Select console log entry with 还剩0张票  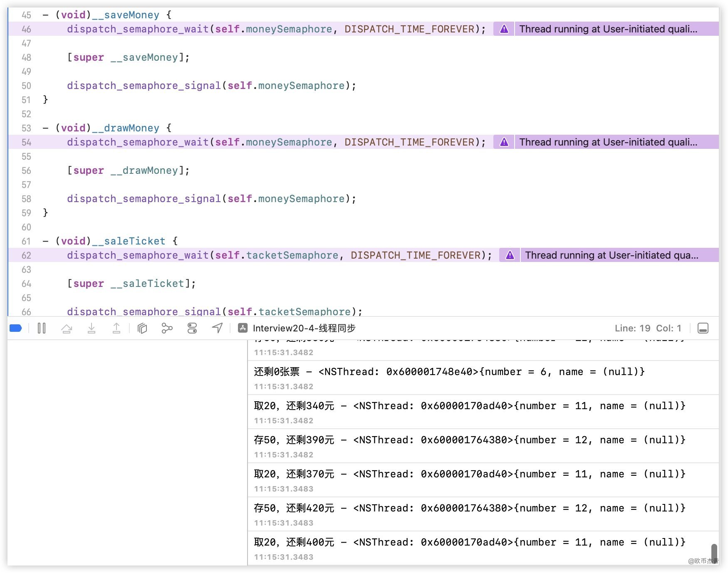[x=449, y=372]
